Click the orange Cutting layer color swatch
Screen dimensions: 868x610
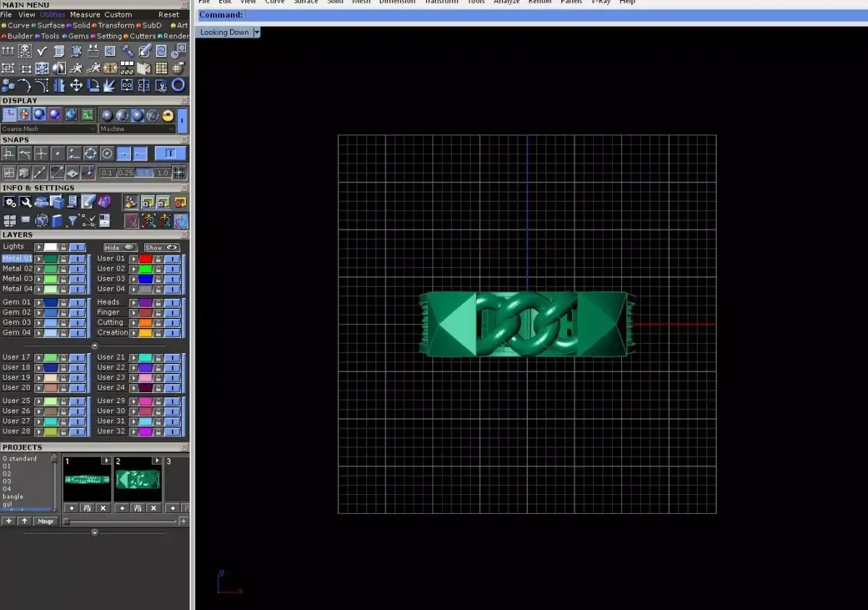click(x=145, y=323)
